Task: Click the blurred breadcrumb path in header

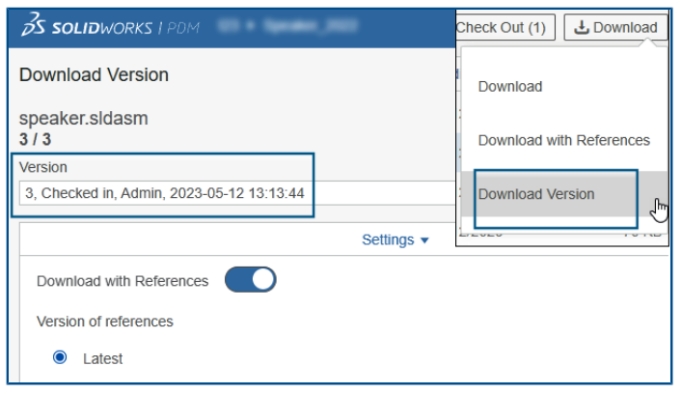Action: (x=287, y=26)
